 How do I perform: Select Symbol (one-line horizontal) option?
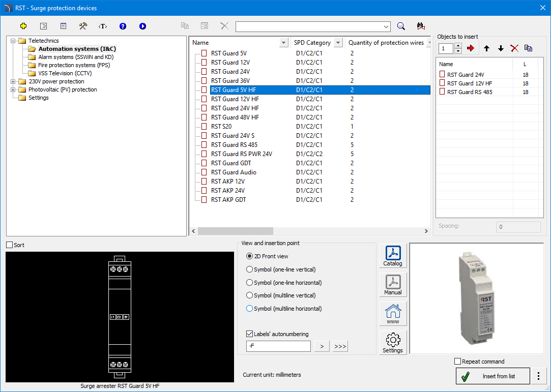249,282
